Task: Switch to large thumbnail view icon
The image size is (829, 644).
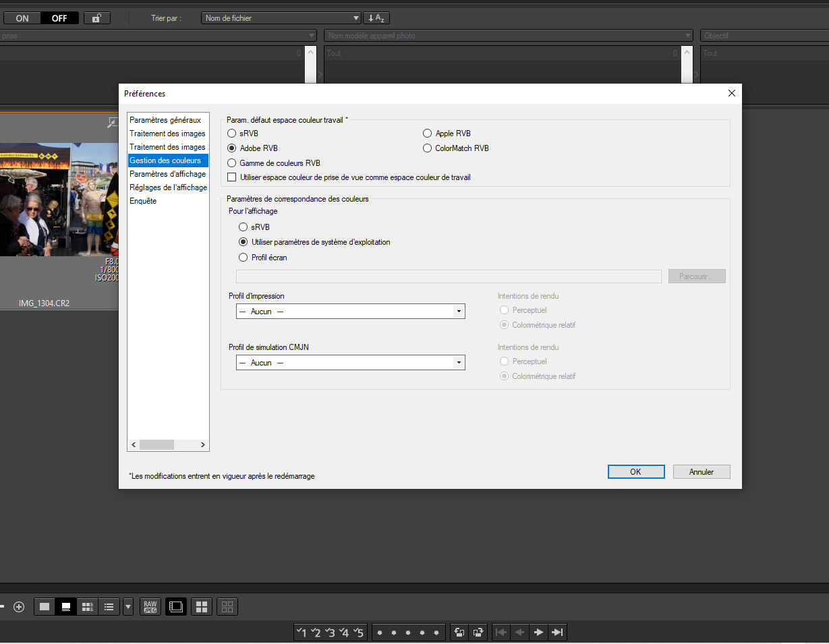Action: [x=45, y=606]
